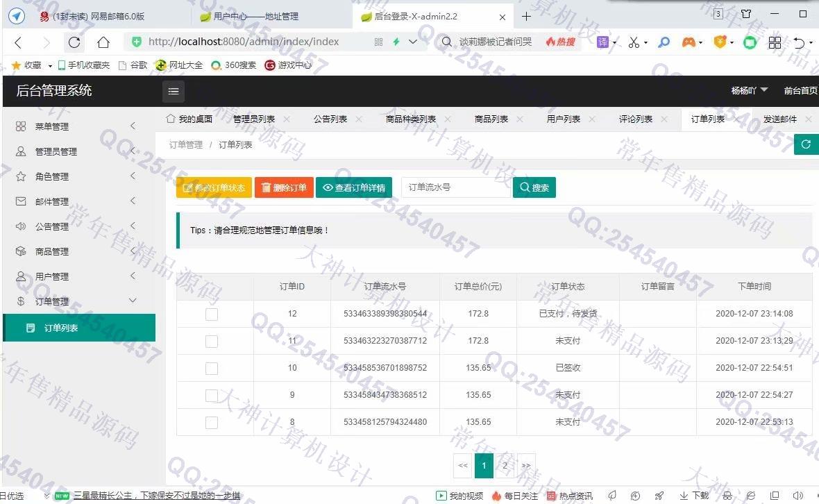The width and height of the screenshot is (819, 504).
Task: Click the browser skin shirt icon
Action: coord(746,14)
